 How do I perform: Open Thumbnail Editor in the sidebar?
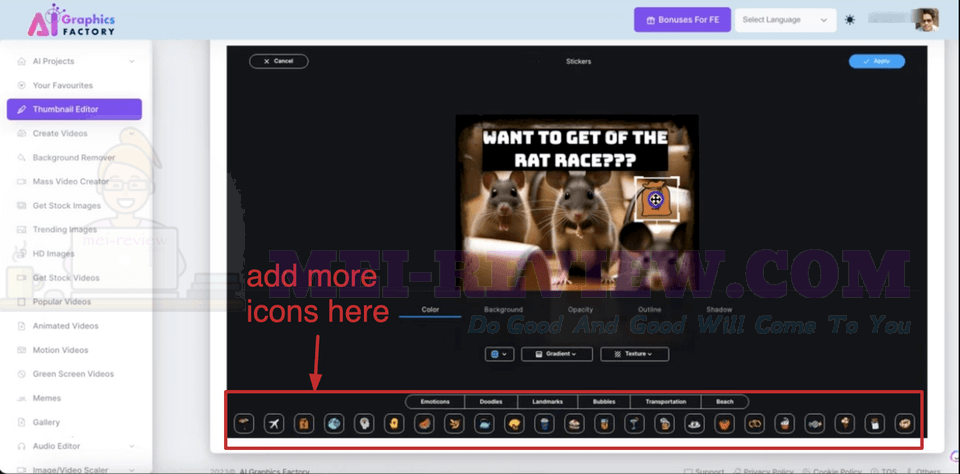(74, 110)
